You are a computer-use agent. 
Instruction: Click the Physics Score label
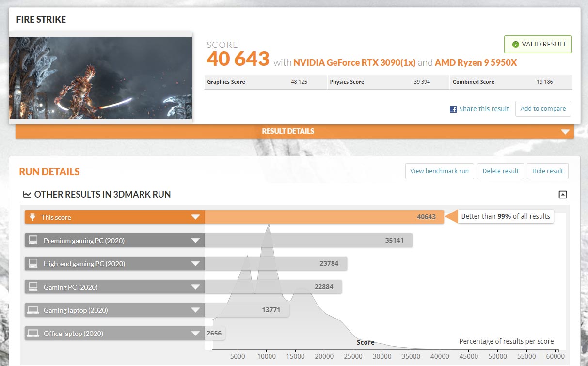coord(347,82)
